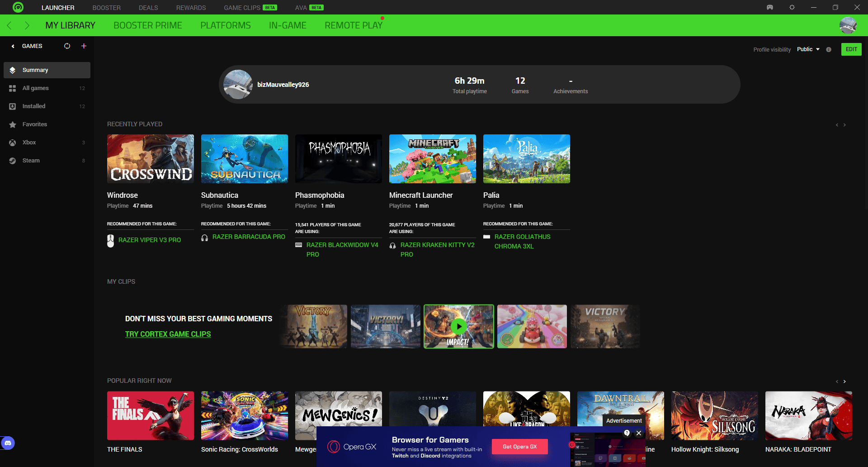
Task: Add a game using the plus icon
Action: click(x=84, y=46)
